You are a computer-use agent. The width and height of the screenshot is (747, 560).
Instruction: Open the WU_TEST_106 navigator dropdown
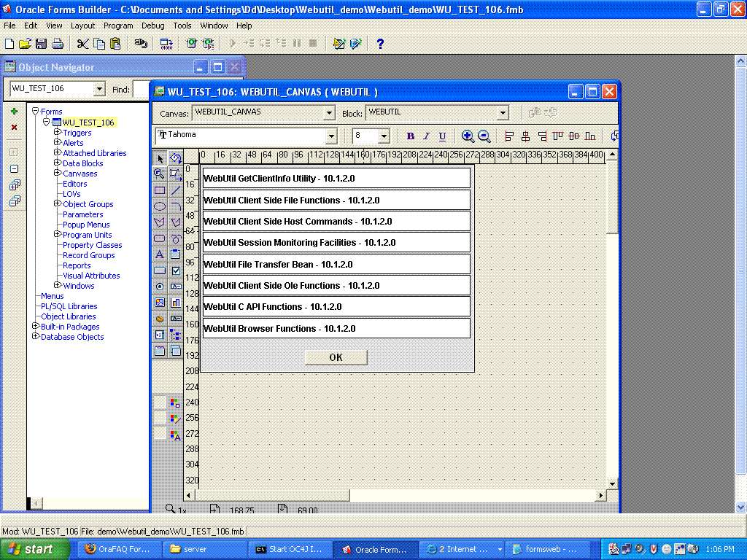(x=99, y=88)
